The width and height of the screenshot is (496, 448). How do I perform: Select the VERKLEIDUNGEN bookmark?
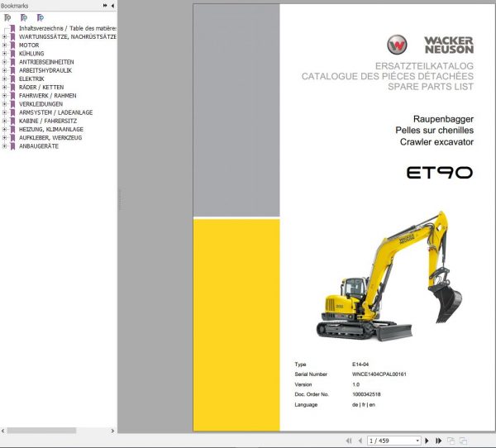pos(41,104)
